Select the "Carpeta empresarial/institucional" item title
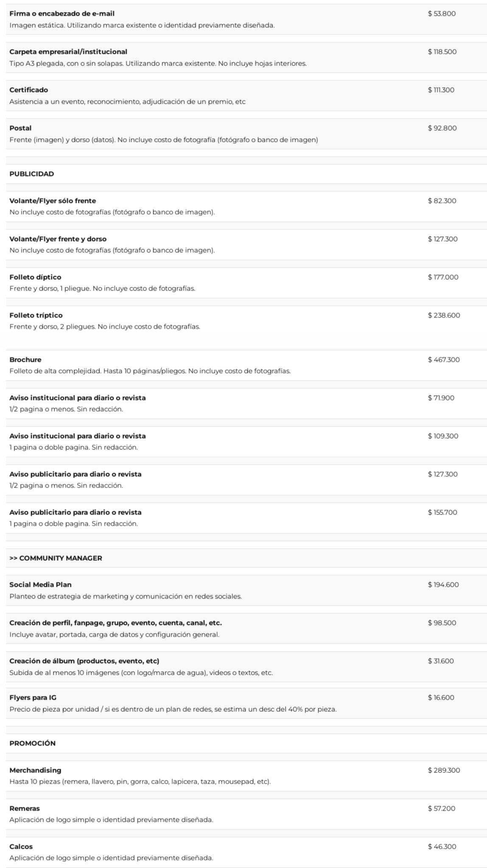This screenshot has width=487, height=868. pos(68,52)
